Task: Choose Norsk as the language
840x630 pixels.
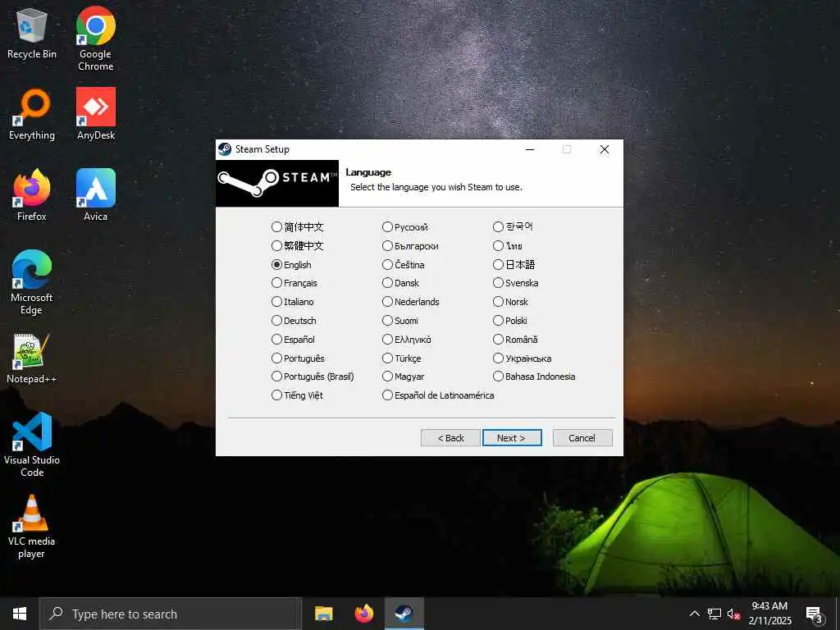Action: pyautogui.click(x=510, y=302)
